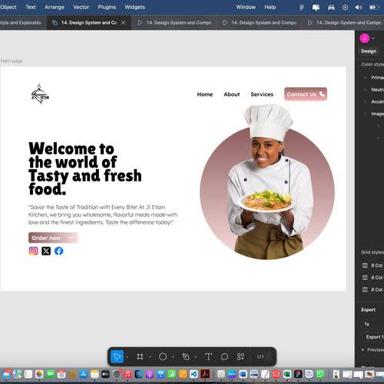Collapse the Images color style group
The height and width of the screenshot is (384, 384).
click(365, 114)
